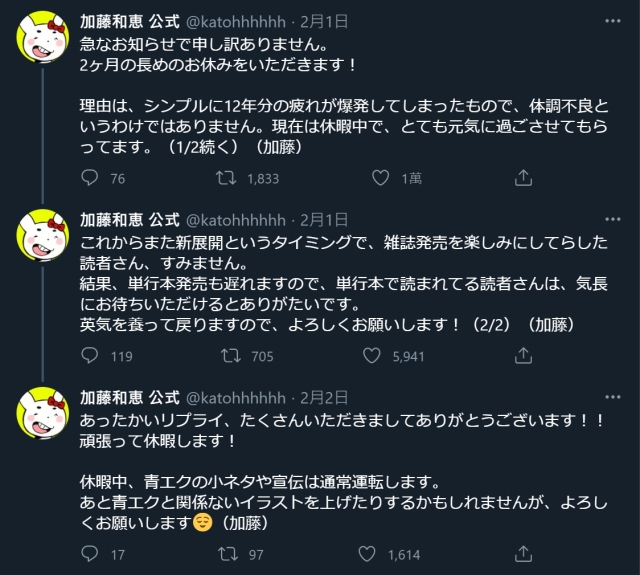Retweet the first tweet with 1,833 retweets
The width and height of the screenshot is (640, 575).
tap(227, 179)
